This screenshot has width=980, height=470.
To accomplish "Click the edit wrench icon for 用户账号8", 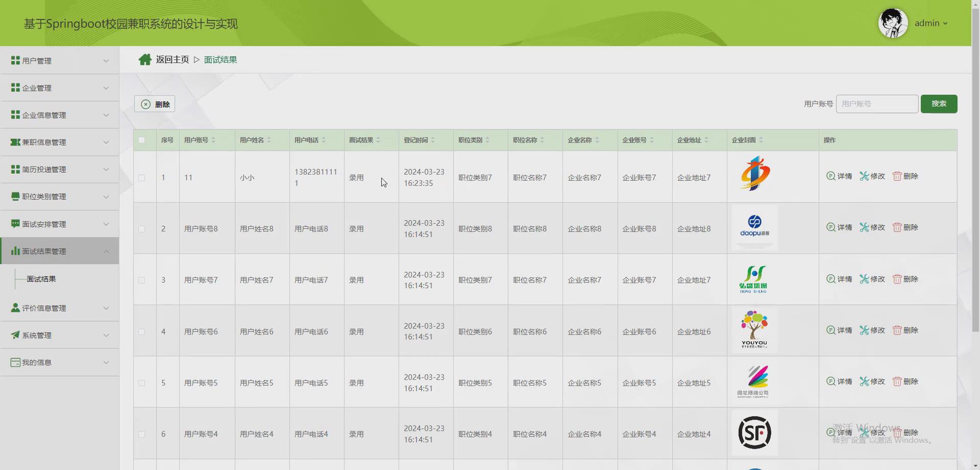I will coord(864,227).
